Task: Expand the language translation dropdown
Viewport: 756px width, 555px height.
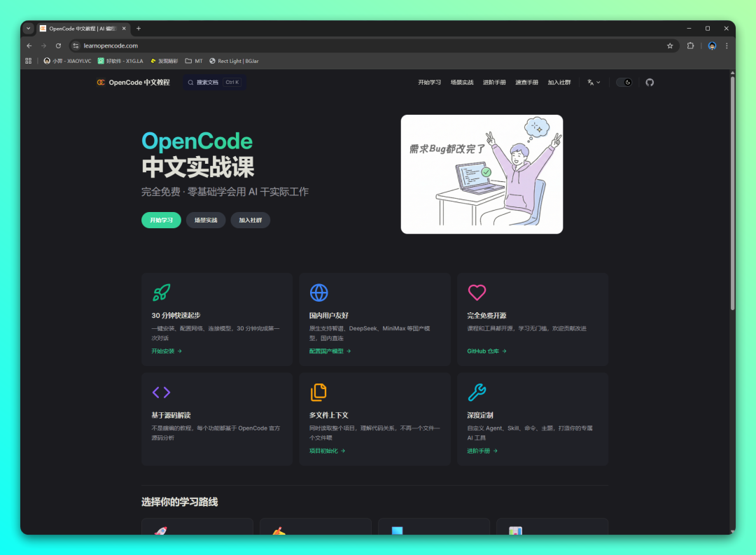Action: pyautogui.click(x=594, y=83)
